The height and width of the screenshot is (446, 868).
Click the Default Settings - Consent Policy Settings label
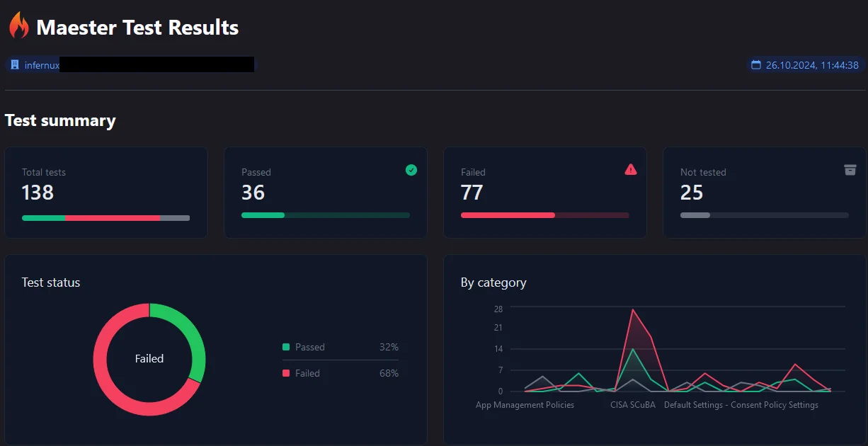coord(741,405)
